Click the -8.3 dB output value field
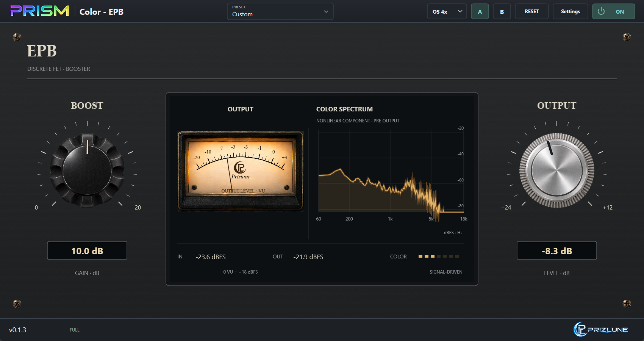The height and width of the screenshot is (341, 644). (x=556, y=250)
